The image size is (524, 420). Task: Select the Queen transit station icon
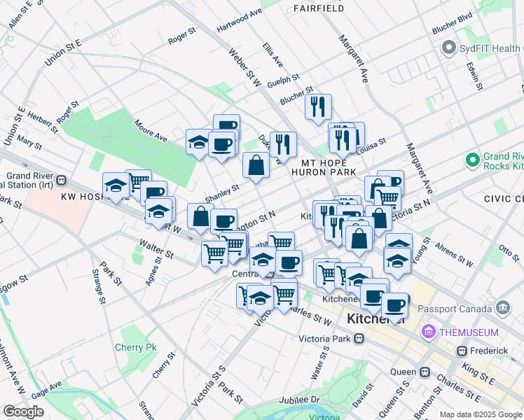point(425,371)
